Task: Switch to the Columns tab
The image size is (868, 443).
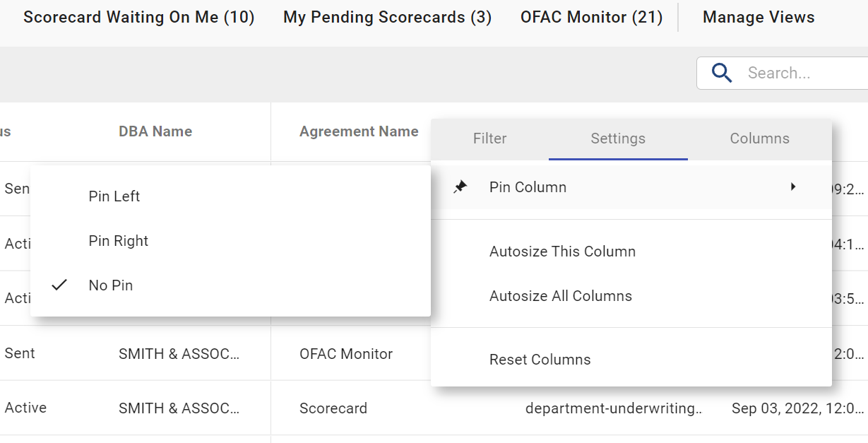Action: pos(759,138)
